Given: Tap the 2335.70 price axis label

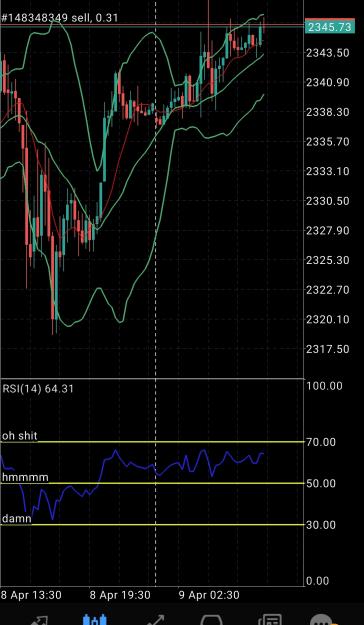Looking at the screenshot, I should [x=328, y=142].
